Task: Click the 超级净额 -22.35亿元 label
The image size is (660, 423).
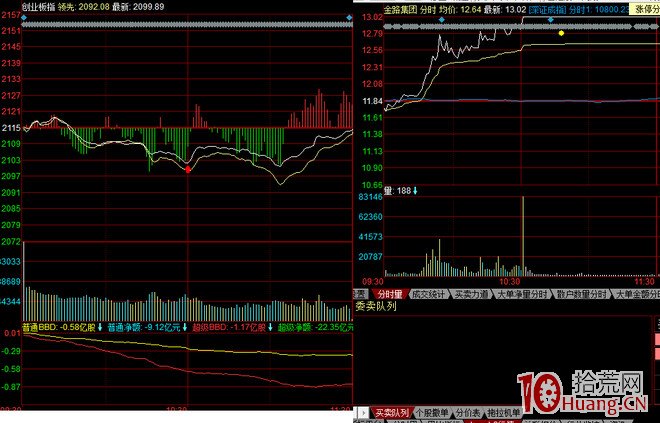Action: coord(315,327)
